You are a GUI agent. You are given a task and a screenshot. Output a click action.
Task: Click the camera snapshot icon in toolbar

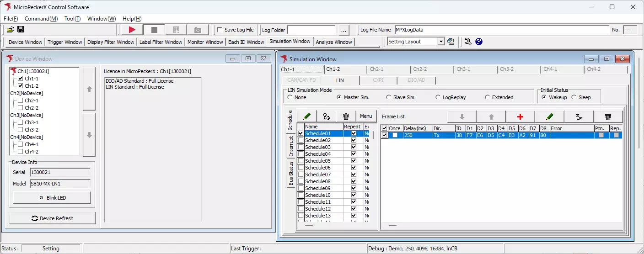(x=198, y=30)
